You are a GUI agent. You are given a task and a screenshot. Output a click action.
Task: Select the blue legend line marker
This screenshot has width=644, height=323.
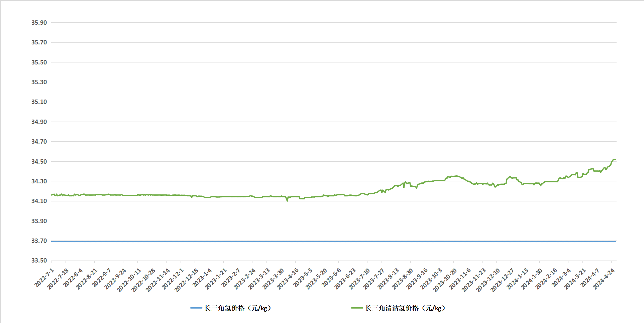(x=196, y=308)
